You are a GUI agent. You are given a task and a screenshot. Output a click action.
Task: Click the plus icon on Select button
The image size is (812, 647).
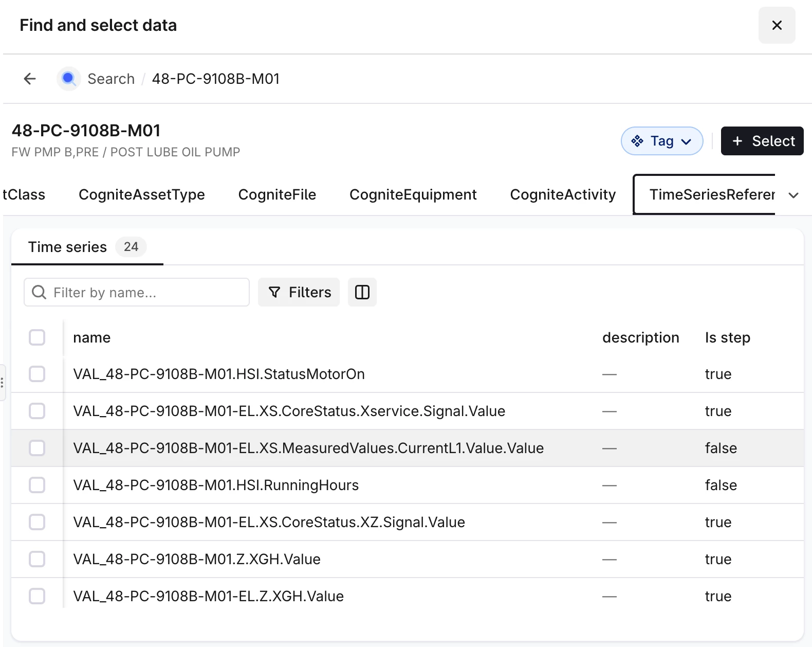coord(737,141)
